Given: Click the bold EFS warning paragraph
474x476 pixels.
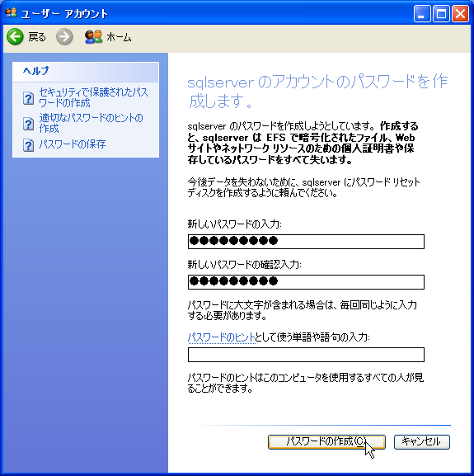Looking at the screenshot, I should click(303, 143).
